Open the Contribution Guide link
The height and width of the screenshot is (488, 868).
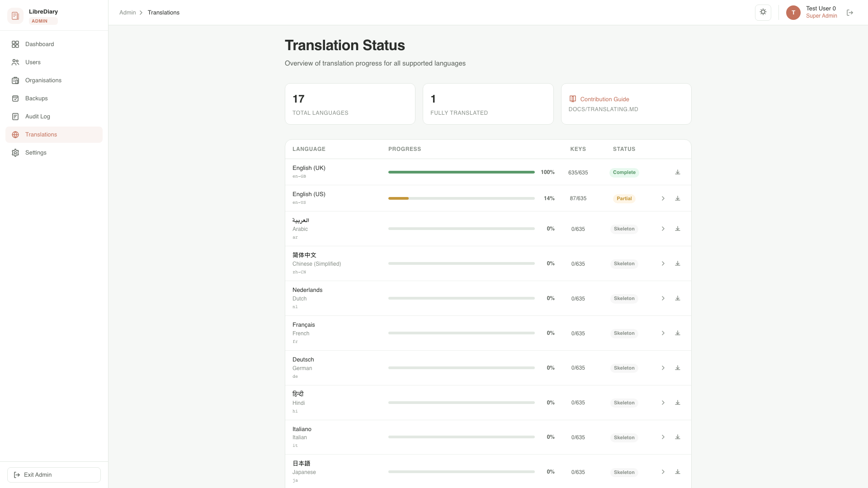(x=604, y=99)
